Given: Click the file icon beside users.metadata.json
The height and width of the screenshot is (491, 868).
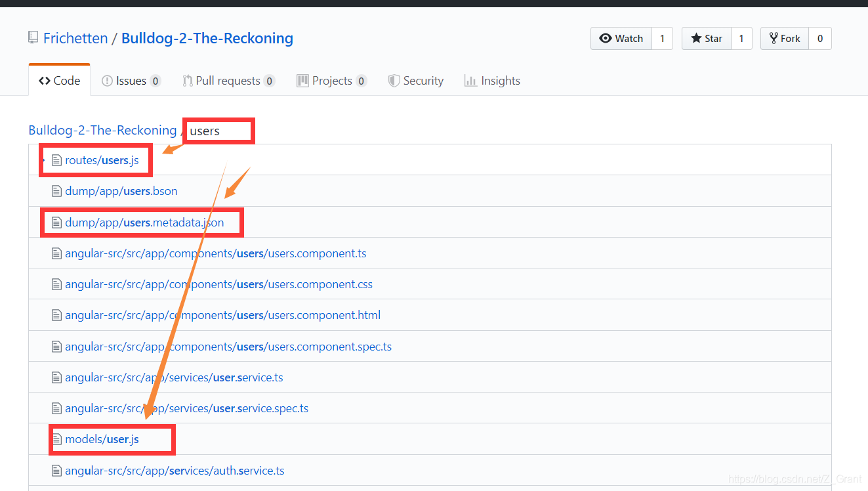Looking at the screenshot, I should [x=56, y=223].
